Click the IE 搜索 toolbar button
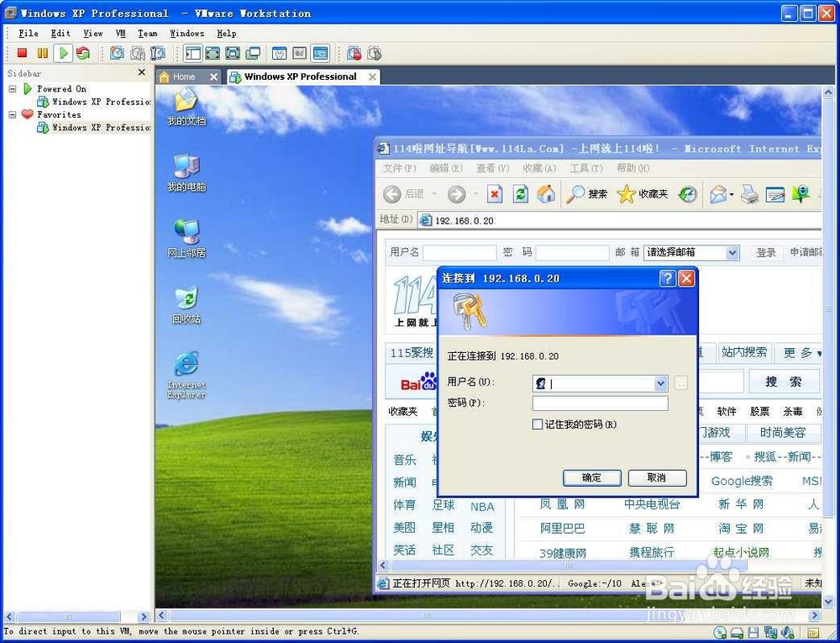Viewport: 840px width, 643px height. 587,194
